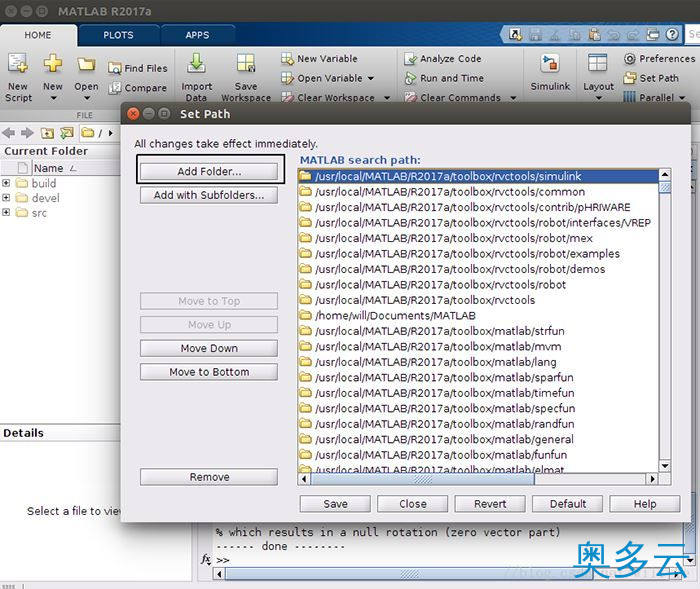Open the Clear Workspace dropdown arrow

coord(387,98)
